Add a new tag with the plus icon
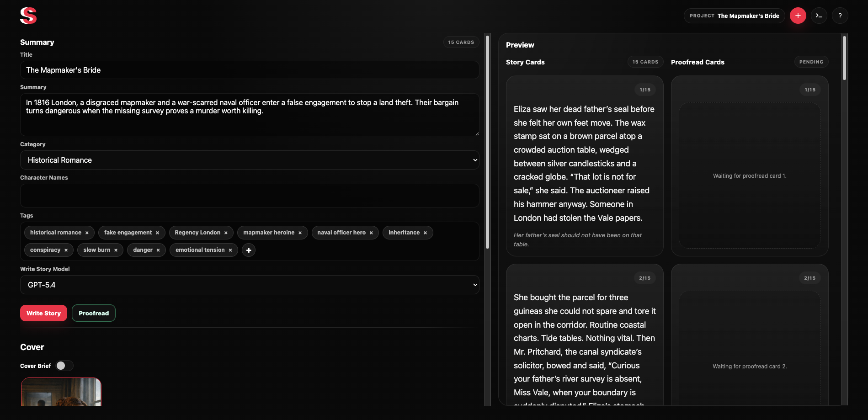868x420 pixels. click(249, 250)
